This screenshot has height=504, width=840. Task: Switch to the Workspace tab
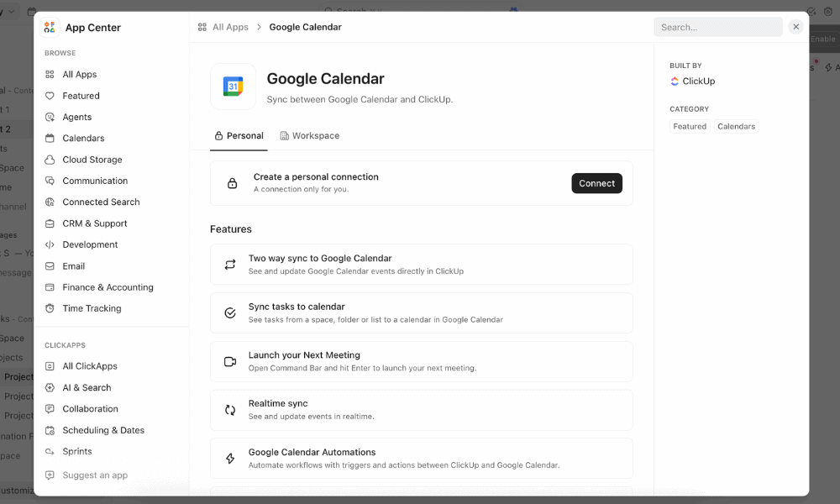pos(309,136)
